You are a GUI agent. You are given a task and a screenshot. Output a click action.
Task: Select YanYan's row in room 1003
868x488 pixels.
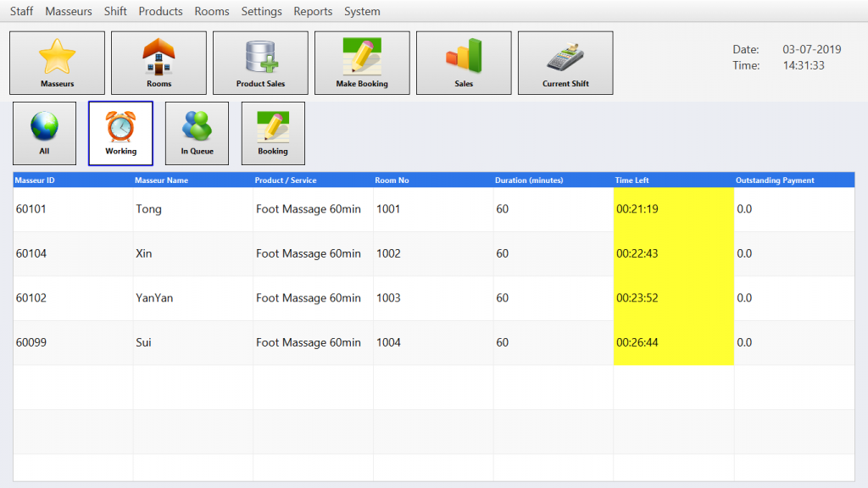click(154, 298)
